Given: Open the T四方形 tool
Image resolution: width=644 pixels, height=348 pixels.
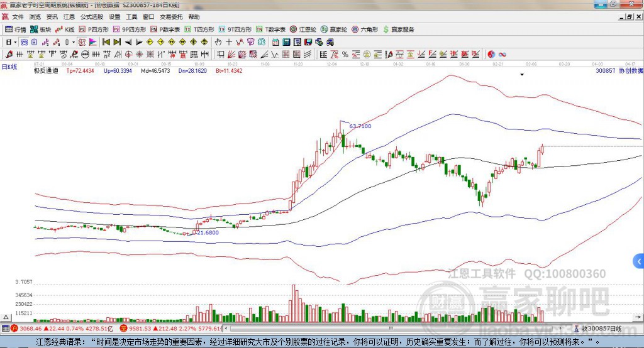Looking at the screenshot, I should pyautogui.click(x=199, y=30).
